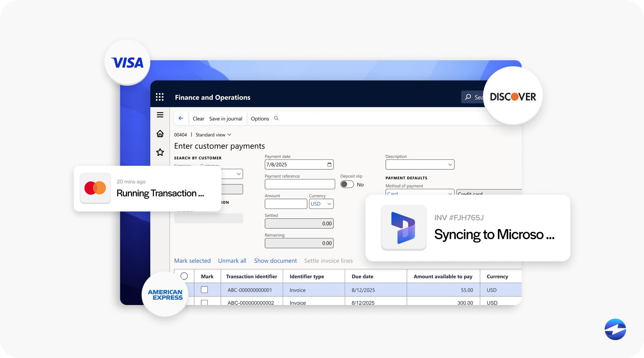Click the Credit card field

pyautogui.click(x=489, y=192)
